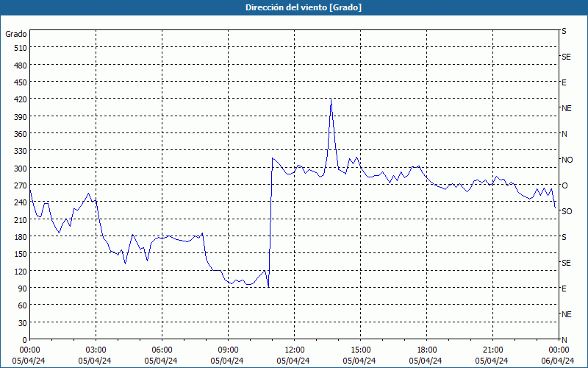This screenshot has width=588, height=368.
Task: Click compass label 'NE' level with 390 degrees
Action: pyautogui.click(x=566, y=108)
